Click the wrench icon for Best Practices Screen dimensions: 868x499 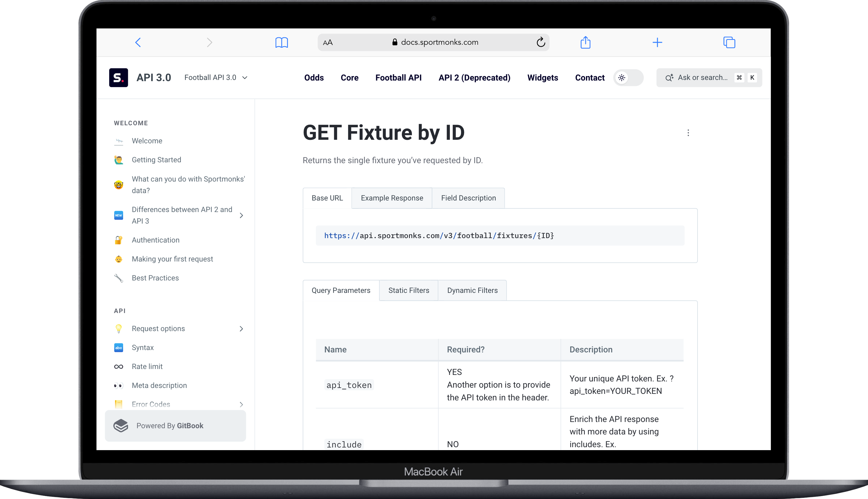point(118,278)
